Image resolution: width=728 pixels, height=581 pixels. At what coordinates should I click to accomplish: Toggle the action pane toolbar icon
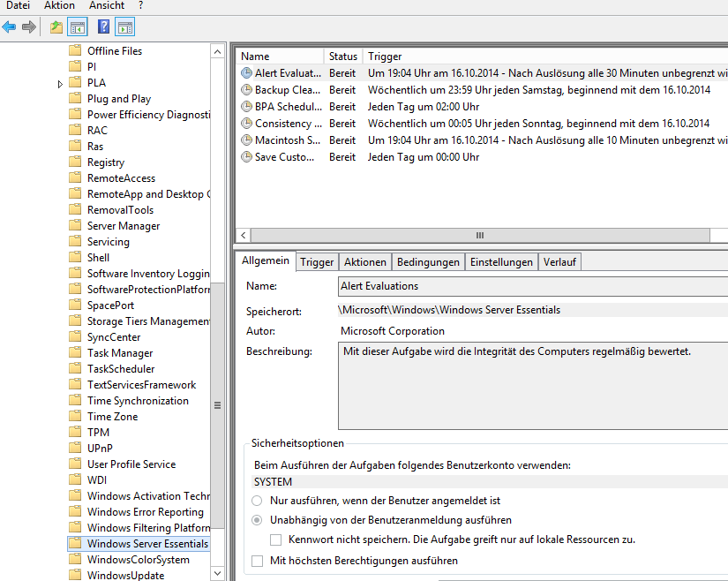pos(125,26)
